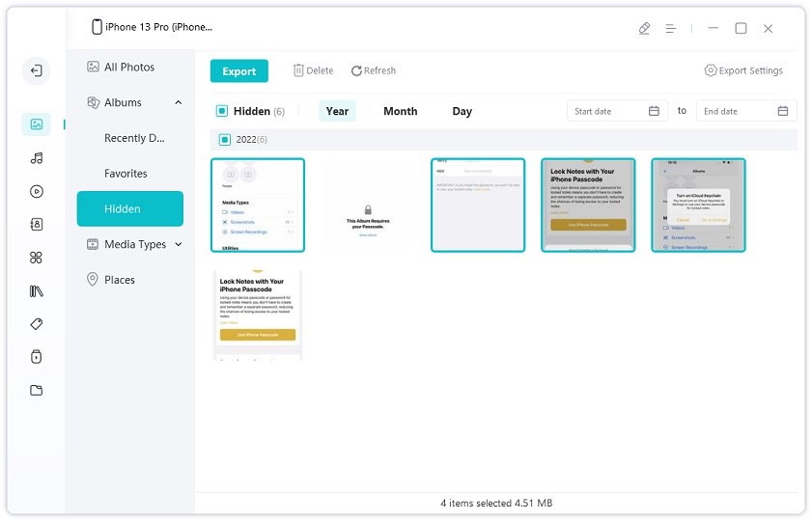
Task: Switch to the Year view
Action: tap(337, 111)
